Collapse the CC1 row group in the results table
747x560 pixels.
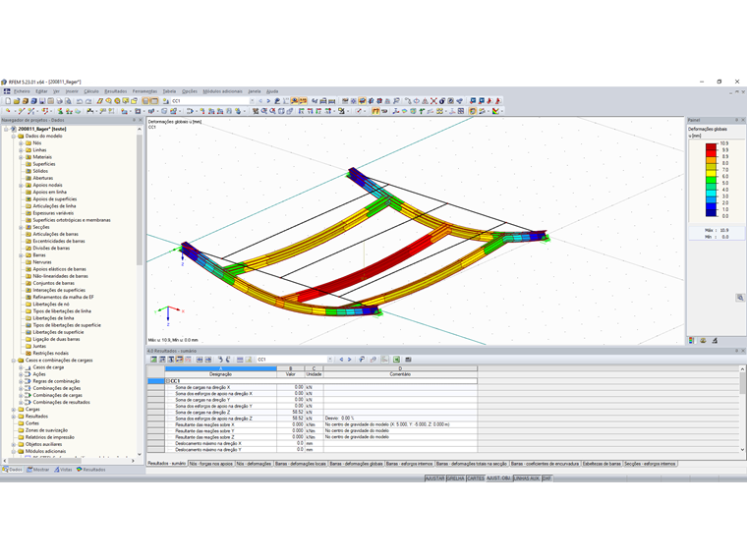(x=168, y=381)
